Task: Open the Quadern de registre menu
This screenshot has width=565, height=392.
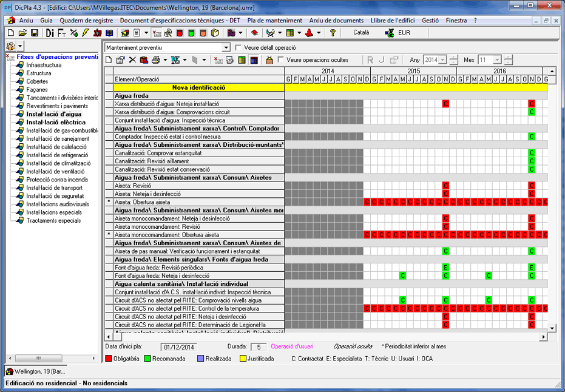Action: 86,21
